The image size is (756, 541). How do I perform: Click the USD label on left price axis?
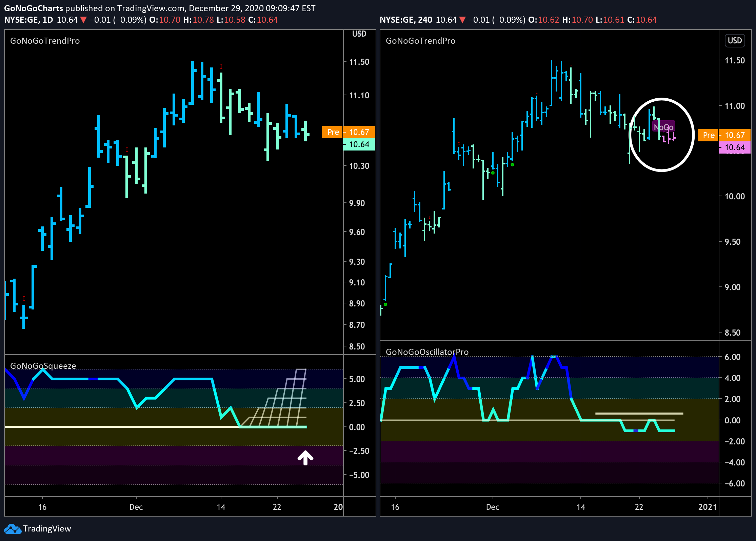point(359,34)
